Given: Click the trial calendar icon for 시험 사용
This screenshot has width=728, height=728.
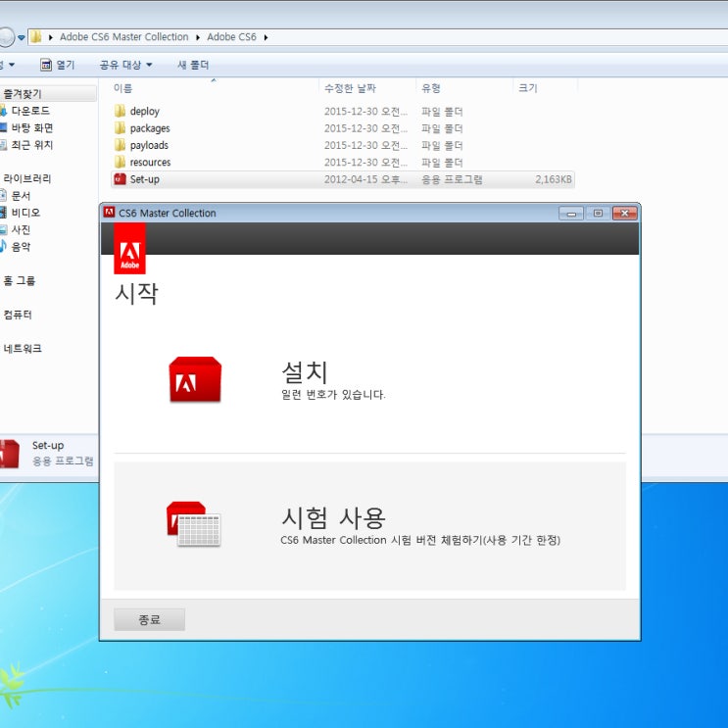Looking at the screenshot, I should pyautogui.click(x=193, y=523).
